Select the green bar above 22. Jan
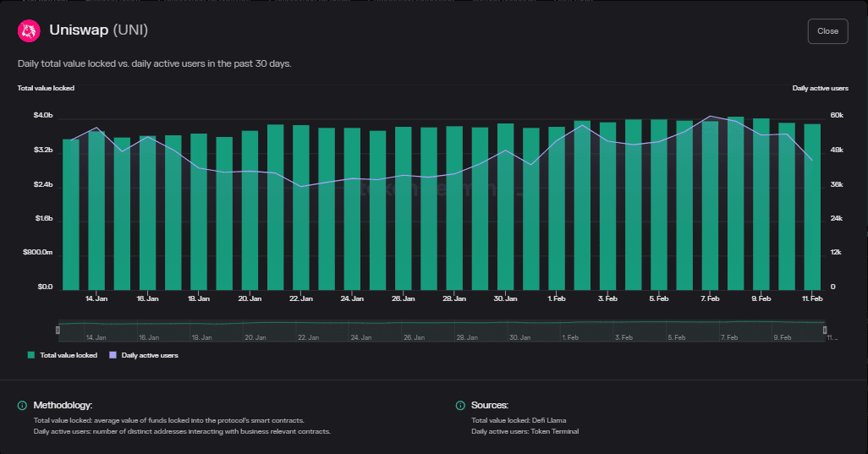 pyautogui.click(x=300, y=208)
